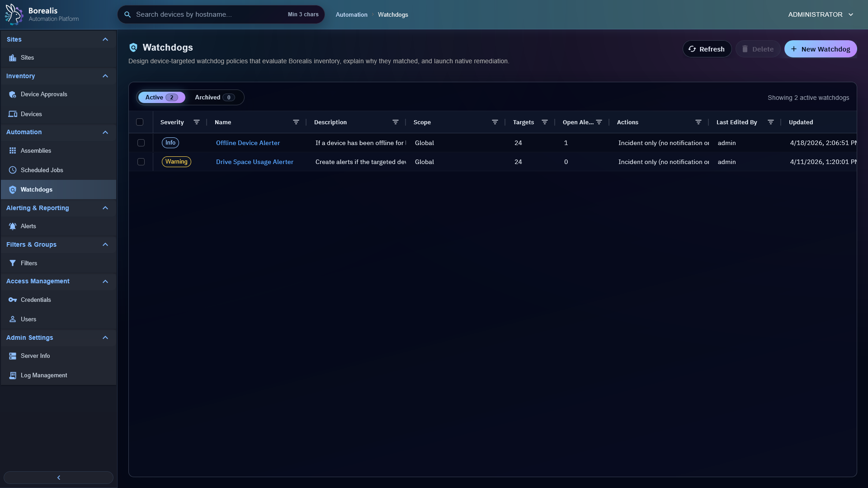Image resolution: width=868 pixels, height=488 pixels.
Task: Click the Warning severity badge
Action: (176, 162)
